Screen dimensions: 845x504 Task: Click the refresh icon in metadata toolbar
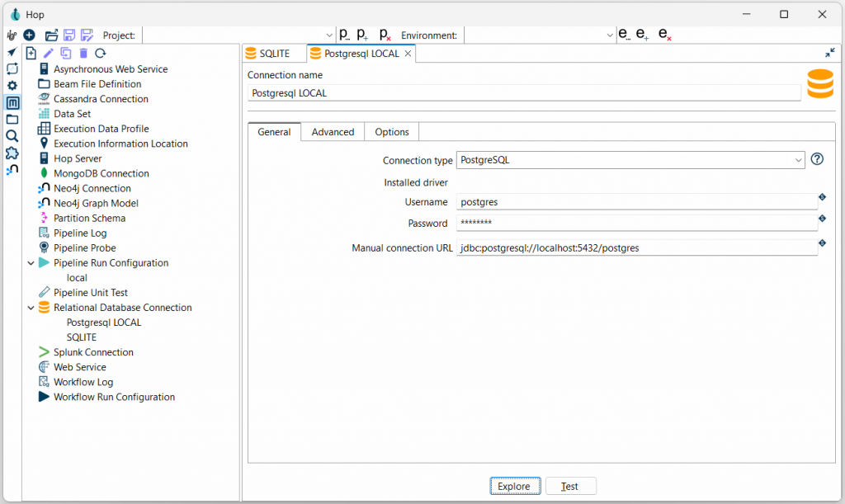coord(100,54)
